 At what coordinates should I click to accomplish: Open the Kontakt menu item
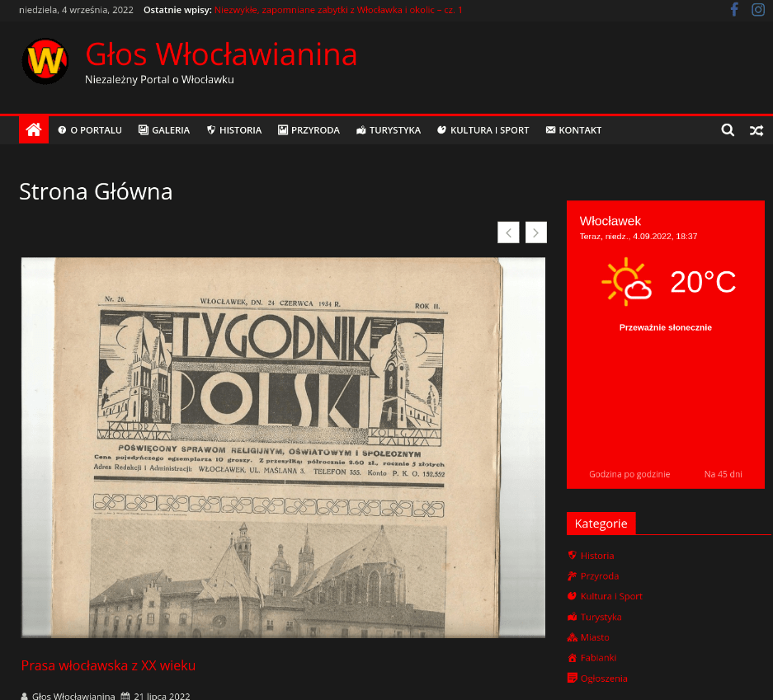click(573, 130)
